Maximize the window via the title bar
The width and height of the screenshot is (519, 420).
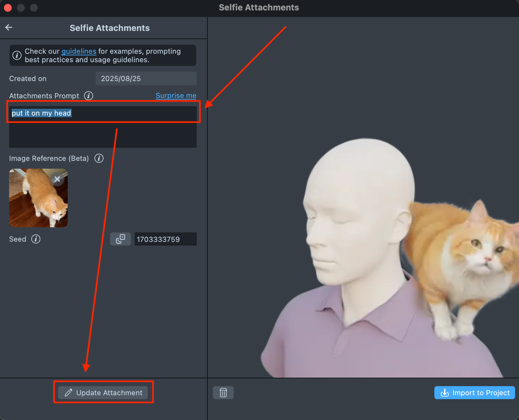(x=34, y=7)
